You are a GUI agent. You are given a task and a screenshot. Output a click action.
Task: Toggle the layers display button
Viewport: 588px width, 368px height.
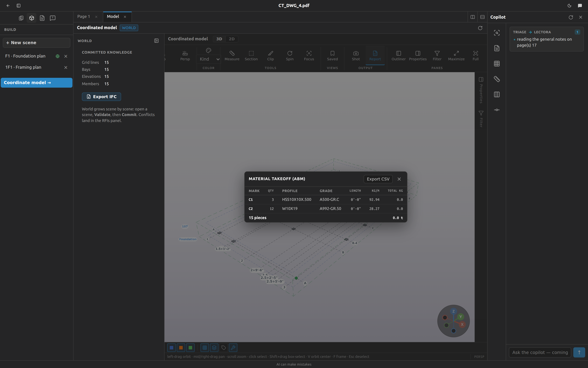(x=214, y=347)
